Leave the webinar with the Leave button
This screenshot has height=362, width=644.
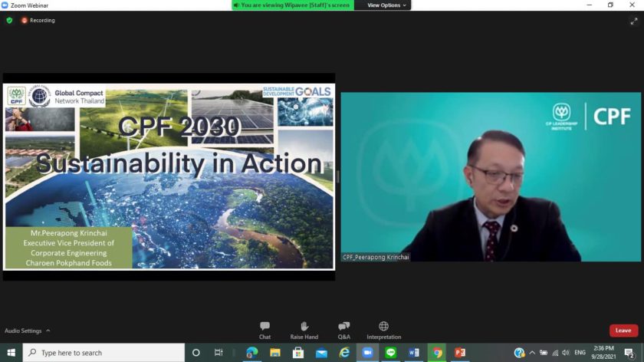point(623,331)
